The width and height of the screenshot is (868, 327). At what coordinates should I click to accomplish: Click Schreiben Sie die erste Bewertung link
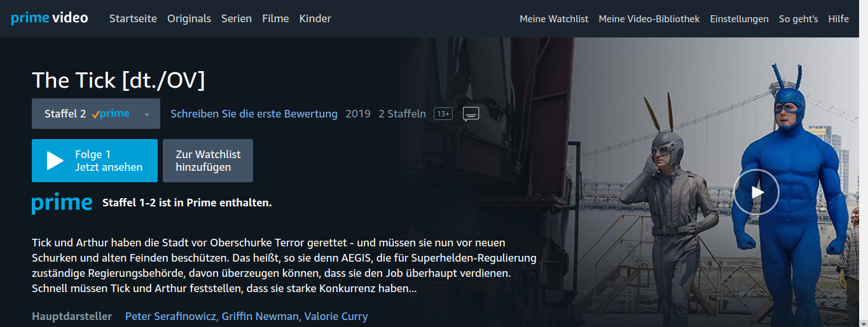[254, 114]
